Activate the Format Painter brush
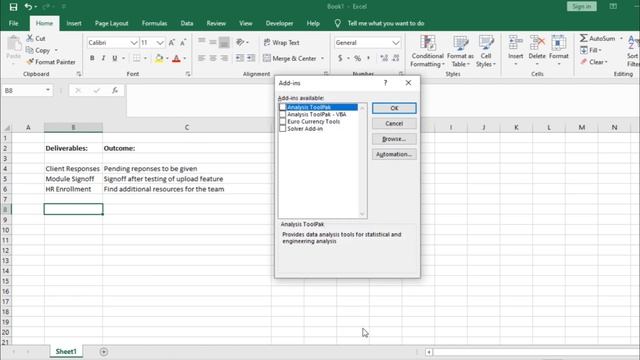 click(x=30, y=62)
